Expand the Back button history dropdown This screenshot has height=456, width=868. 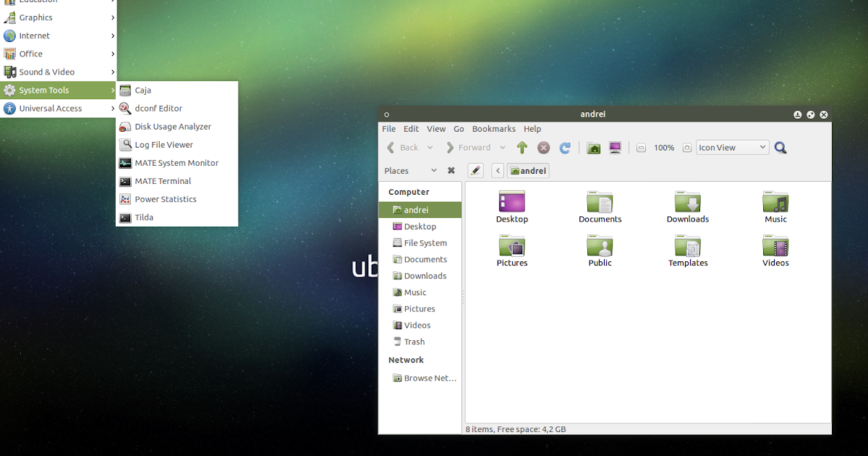430,147
